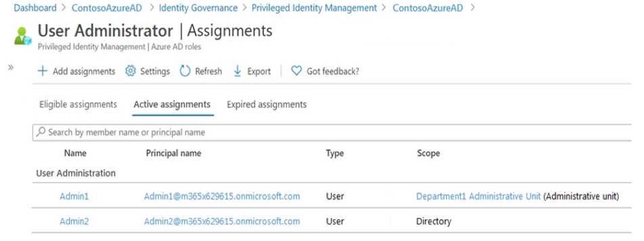Click the Add assignments label
Image resolution: width=644 pixels, height=241 pixels.
coord(84,72)
